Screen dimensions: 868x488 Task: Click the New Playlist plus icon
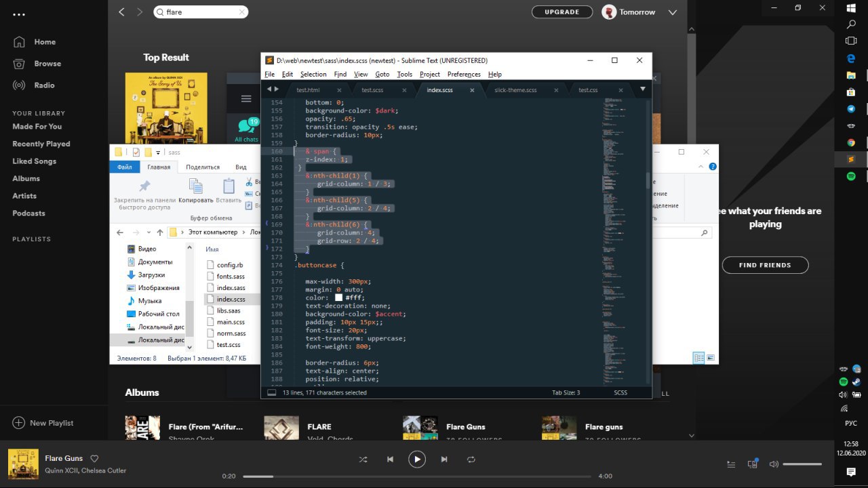pyautogui.click(x=19, y=422)
